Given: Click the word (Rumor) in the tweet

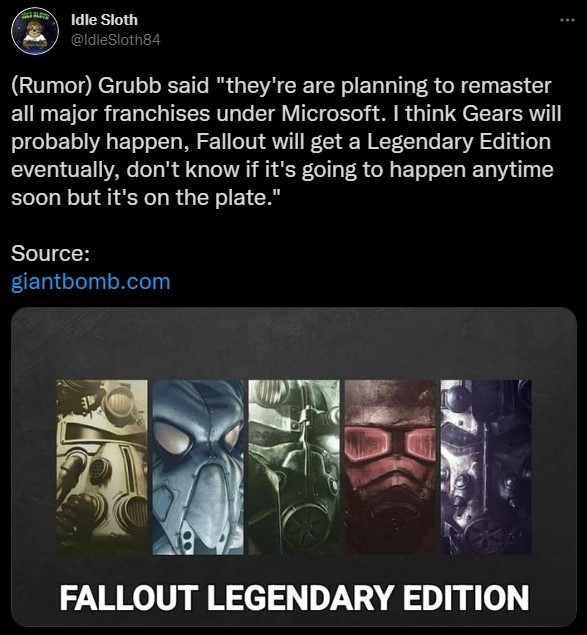Looking at the screenshot, I should coord(52,85).
